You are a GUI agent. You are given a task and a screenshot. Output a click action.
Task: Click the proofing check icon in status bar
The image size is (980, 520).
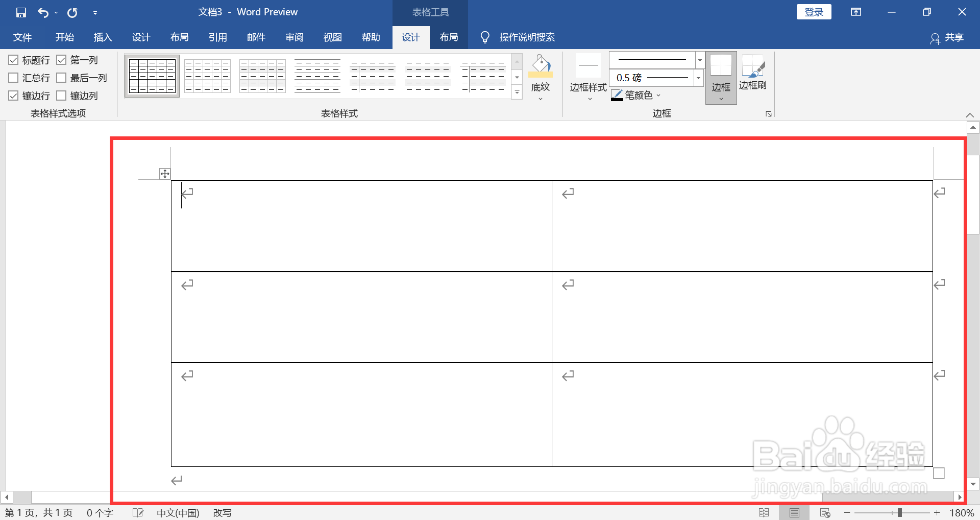point(138,512)
